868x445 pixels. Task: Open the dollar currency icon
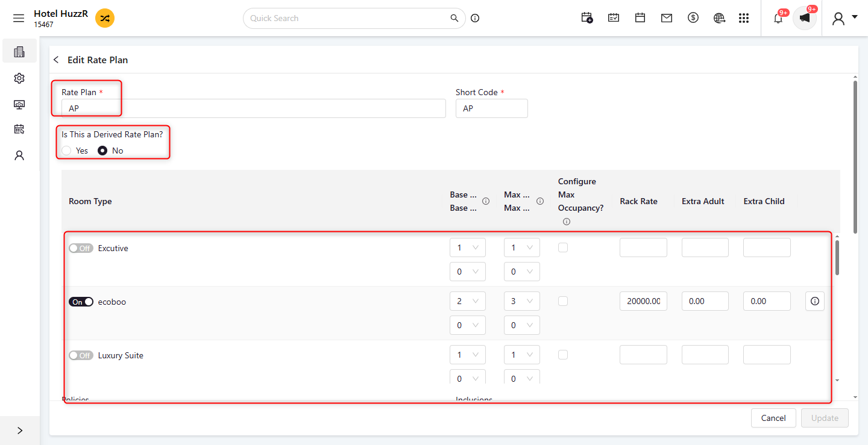coord(693,18)
